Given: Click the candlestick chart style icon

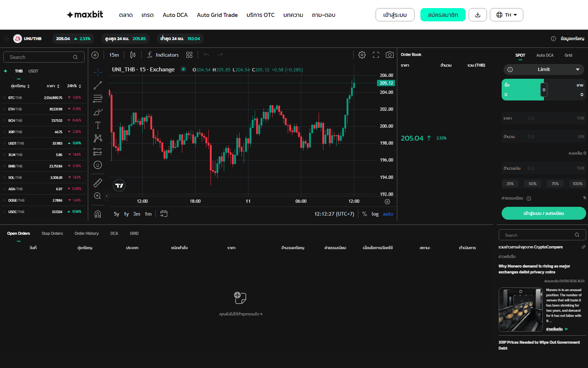Looking at the screenshot, I should pos(133,55).
